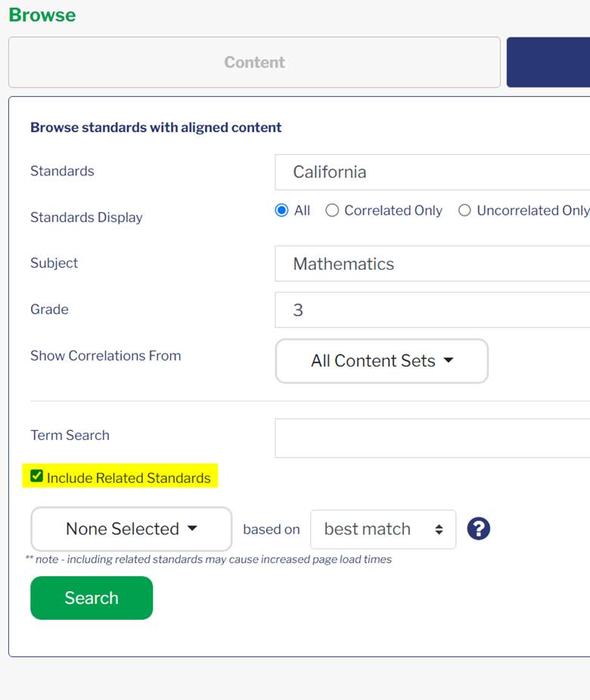Click the Include Related Standards label text
Screen dimensions: 590x700
coord(129,478)
